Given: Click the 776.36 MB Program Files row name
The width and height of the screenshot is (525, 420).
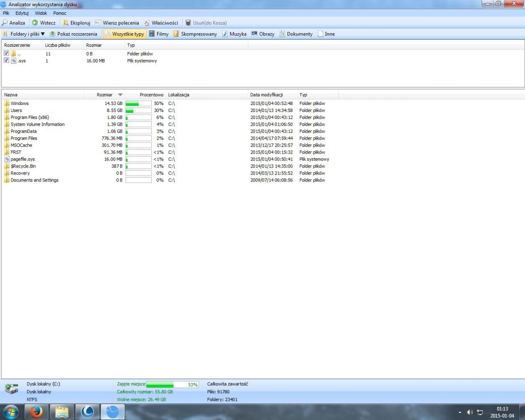Looking at the screenshot, I should [x=24, y=138].
